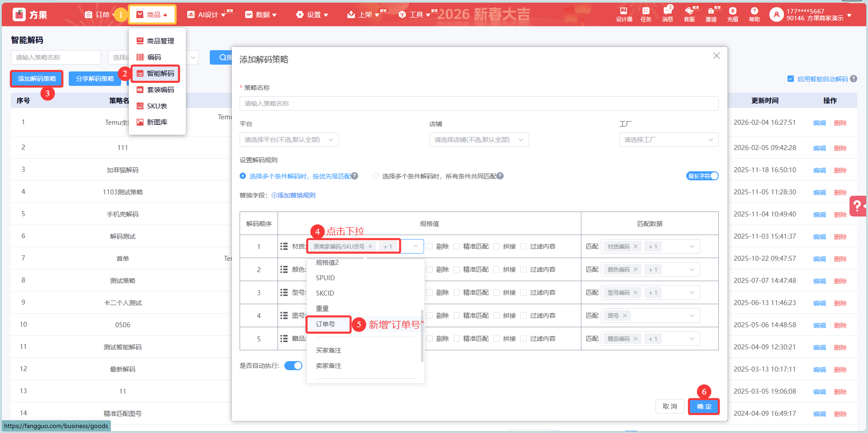Image resolution: width=868 pixels, height=433 pixels.
Task: Toggle the 是否自动执行 switch
Action: [293, 366]
